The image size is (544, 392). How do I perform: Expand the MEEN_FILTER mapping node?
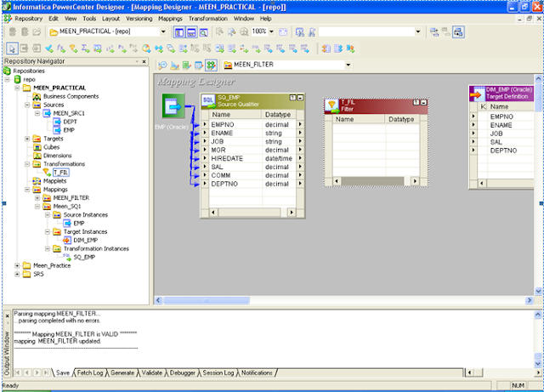click(37, 198)
